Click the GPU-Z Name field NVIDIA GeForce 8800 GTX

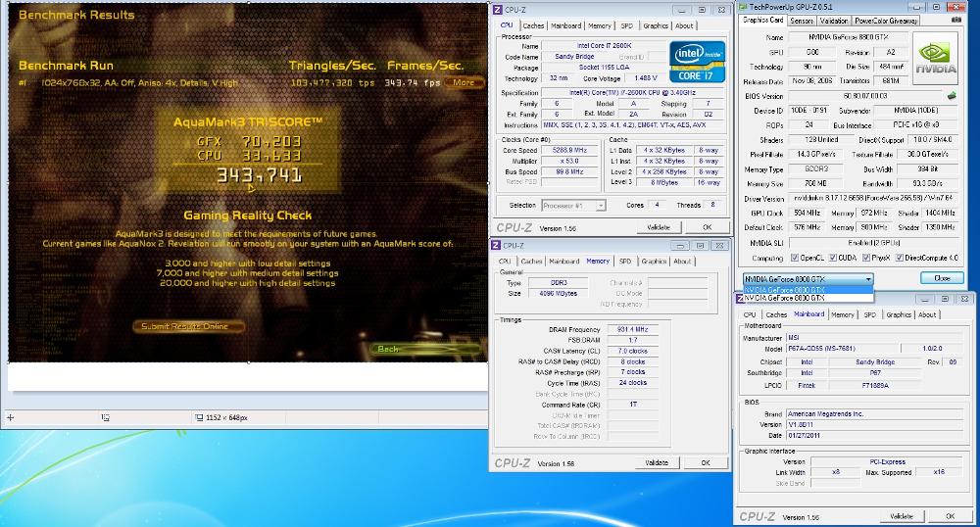click(x=848, y=37)
